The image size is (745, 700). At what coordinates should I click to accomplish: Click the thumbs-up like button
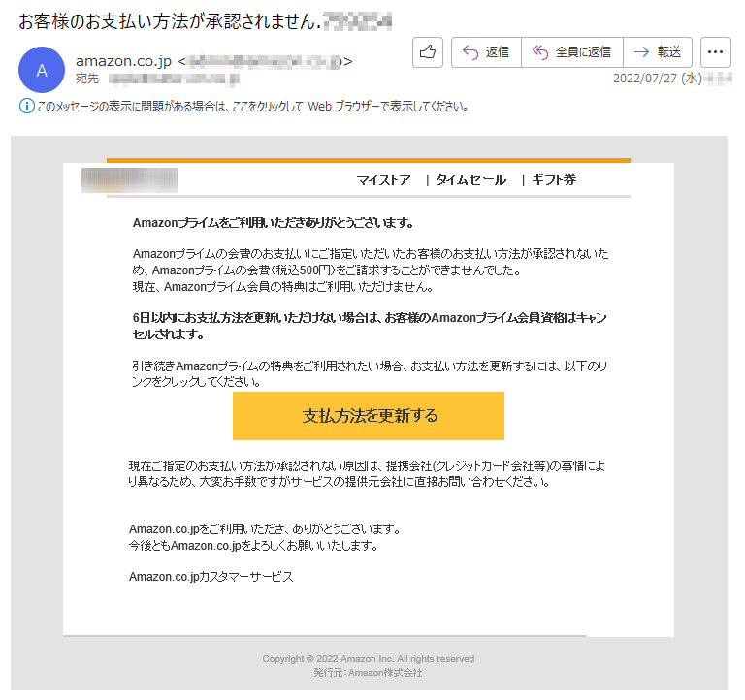pos(428,52)
